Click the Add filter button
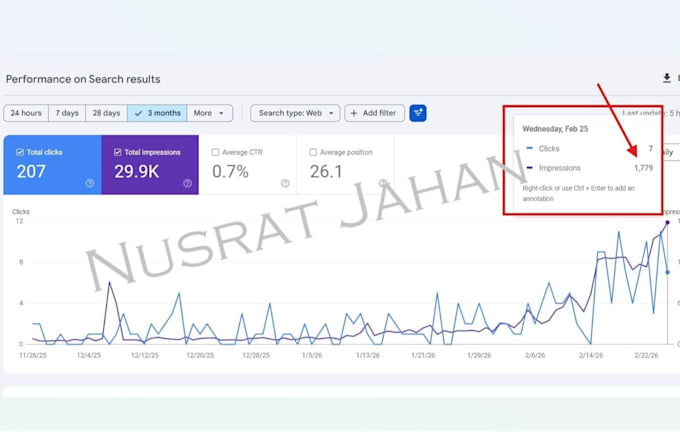 tap(375, 113)
